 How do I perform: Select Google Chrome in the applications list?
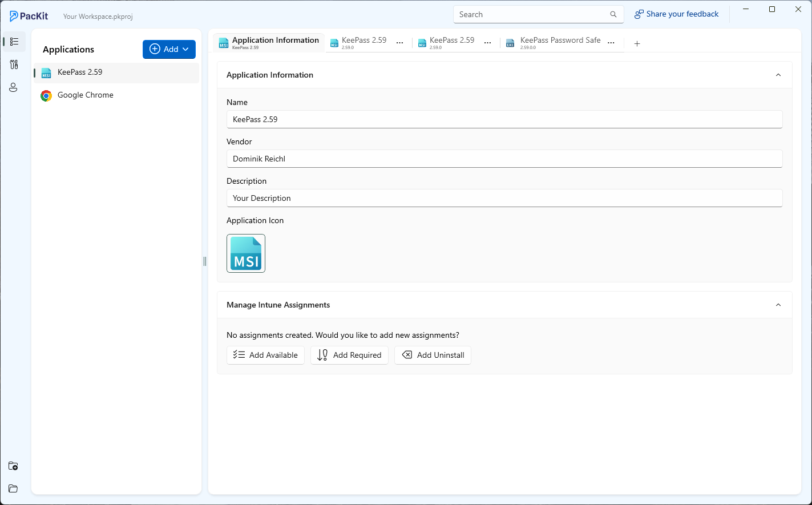click(x=86, y=95)
